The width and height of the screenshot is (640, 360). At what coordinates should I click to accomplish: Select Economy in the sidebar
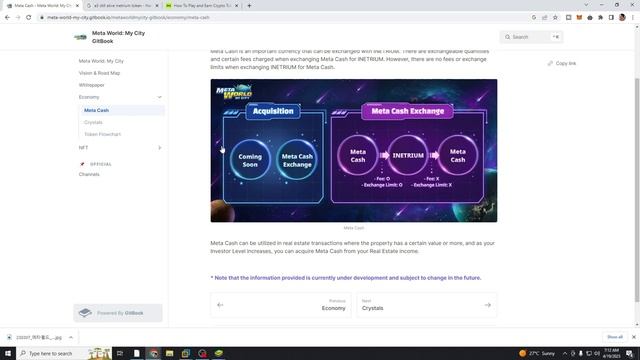[89, 97]
